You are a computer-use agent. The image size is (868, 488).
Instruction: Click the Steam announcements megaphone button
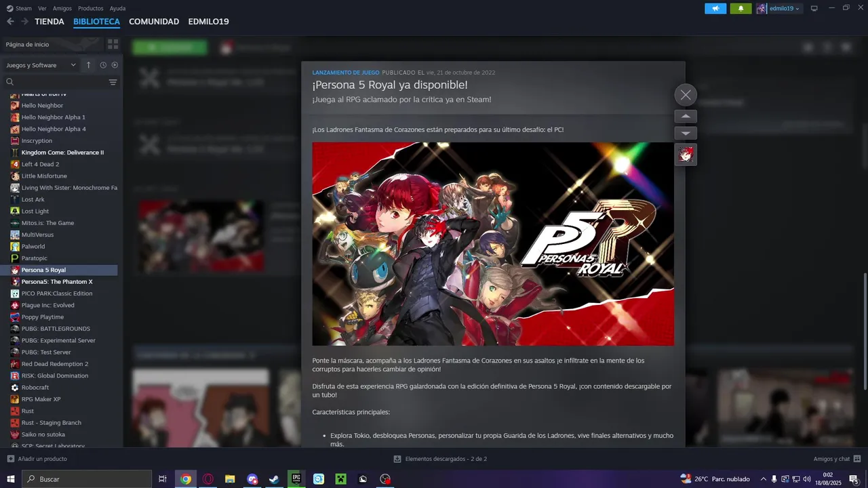pyautogui.click(x=715, y=8)
